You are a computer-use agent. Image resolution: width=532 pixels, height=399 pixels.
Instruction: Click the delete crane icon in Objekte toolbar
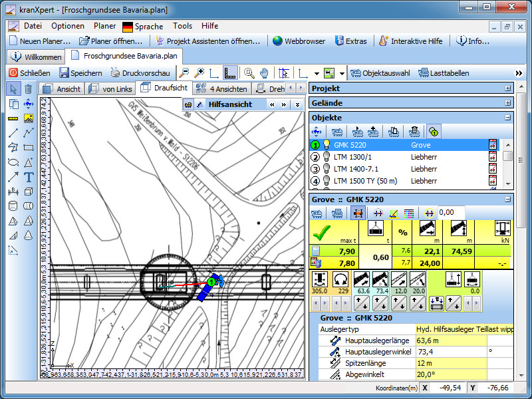pyautogui.click(x=414, y=132)
